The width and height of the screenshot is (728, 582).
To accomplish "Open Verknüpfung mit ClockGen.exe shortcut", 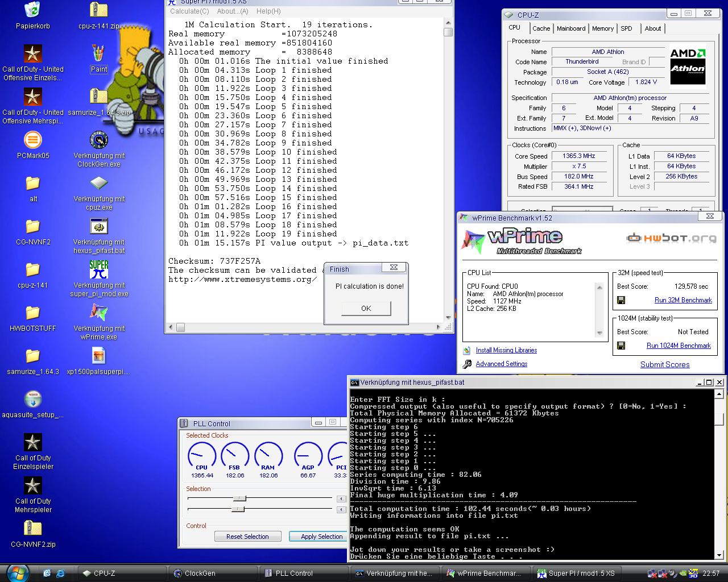I will pyautogui.click(x=99, y=149).
